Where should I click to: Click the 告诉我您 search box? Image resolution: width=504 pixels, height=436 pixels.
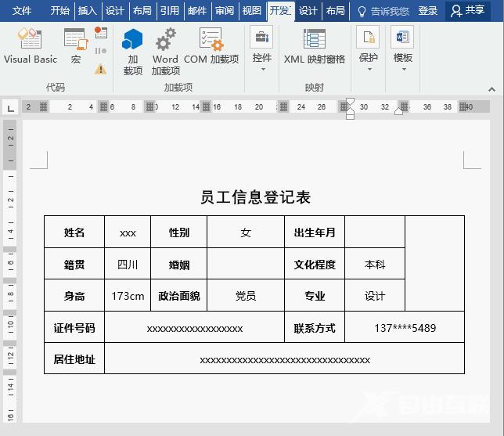point(383,11)
